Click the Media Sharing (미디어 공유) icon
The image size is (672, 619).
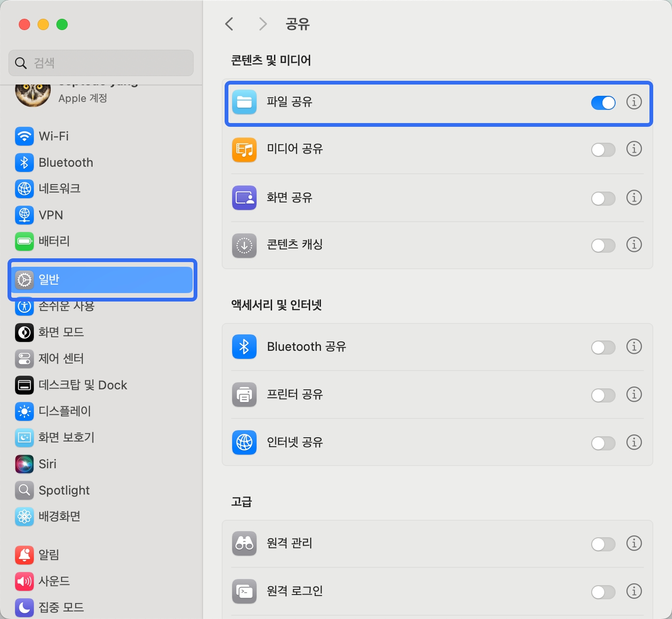click(244, 150)
